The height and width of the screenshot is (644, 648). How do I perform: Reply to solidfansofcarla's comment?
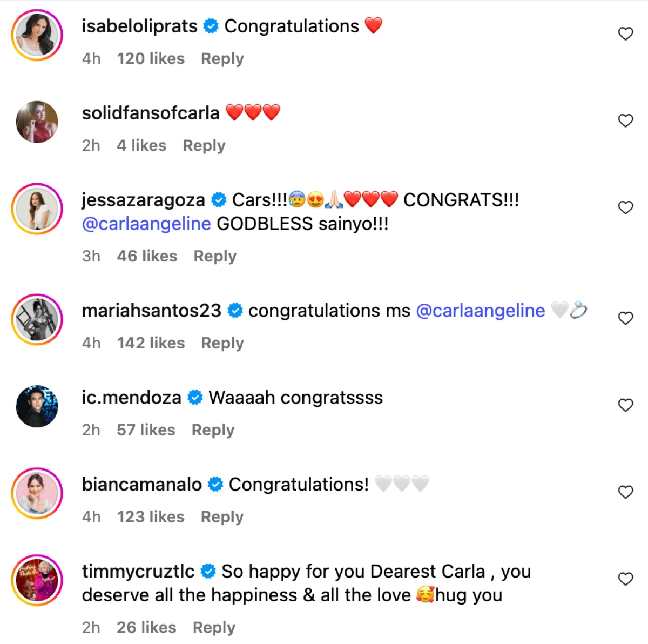click(204, 146)
